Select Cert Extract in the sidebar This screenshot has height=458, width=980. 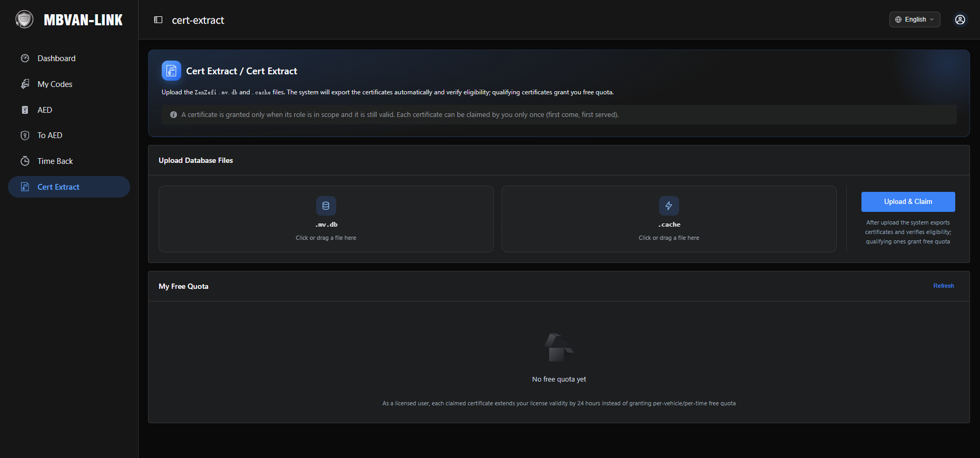coord(69,187)
